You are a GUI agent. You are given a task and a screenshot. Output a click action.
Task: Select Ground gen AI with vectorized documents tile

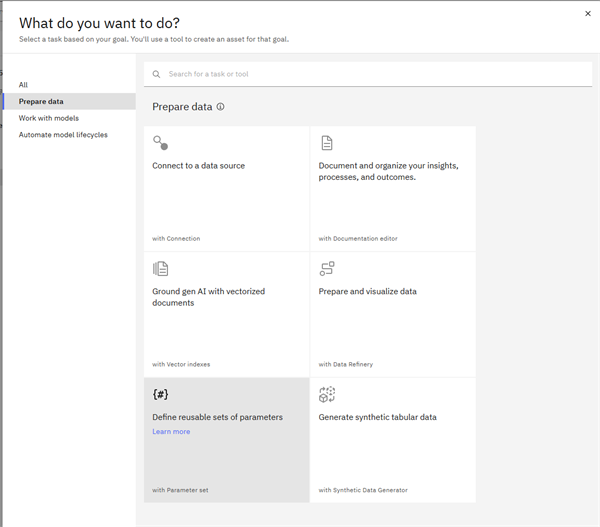[x=226, y=312]
